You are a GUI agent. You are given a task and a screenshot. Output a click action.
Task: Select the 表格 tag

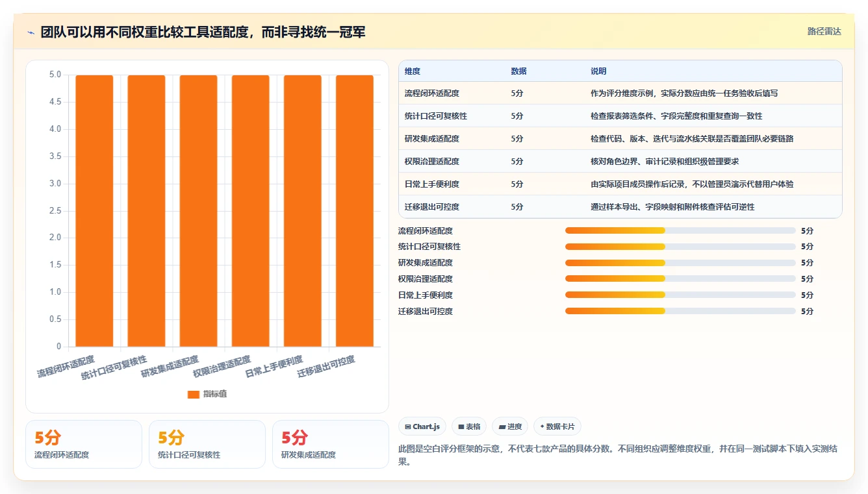click(469, 426)
